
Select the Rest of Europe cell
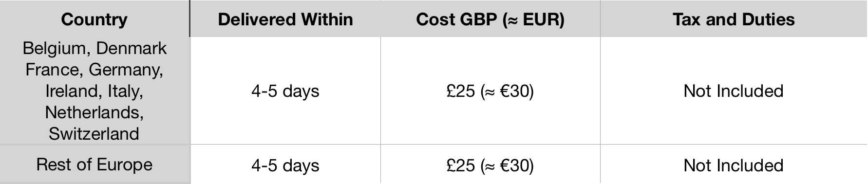pyautogui.click(x=94, y=165)
